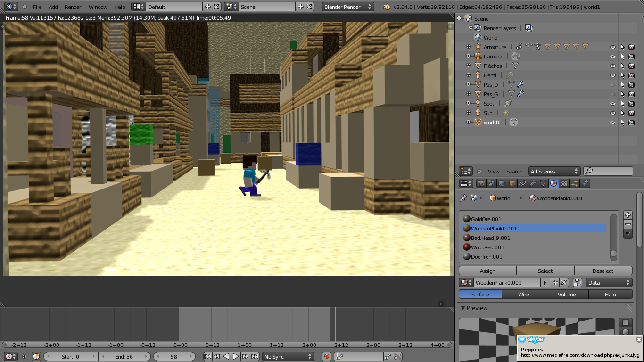The width and height of the screenshot is (644, 362).
Task: Collapse the Preview panel
Action: tap(463, 308)
